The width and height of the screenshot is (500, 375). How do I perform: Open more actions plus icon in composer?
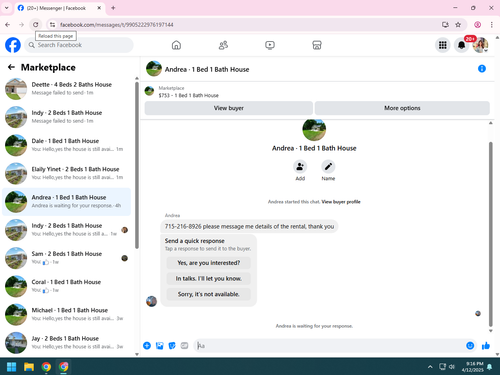147,346
